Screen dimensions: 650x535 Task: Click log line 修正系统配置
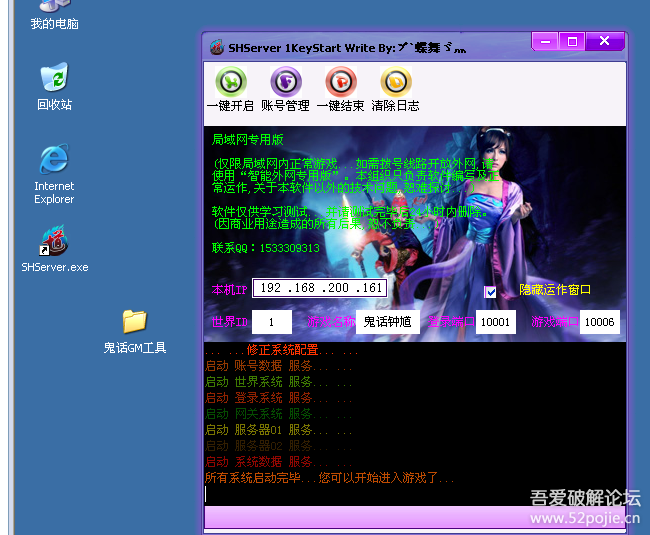pyautogui.click(x=281, y=350)
